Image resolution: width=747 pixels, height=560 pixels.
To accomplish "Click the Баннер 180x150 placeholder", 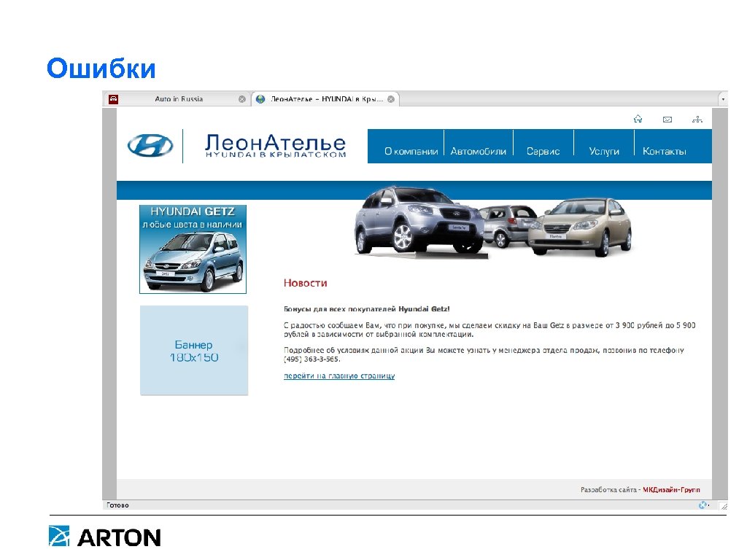I will [x=194, y=351].
